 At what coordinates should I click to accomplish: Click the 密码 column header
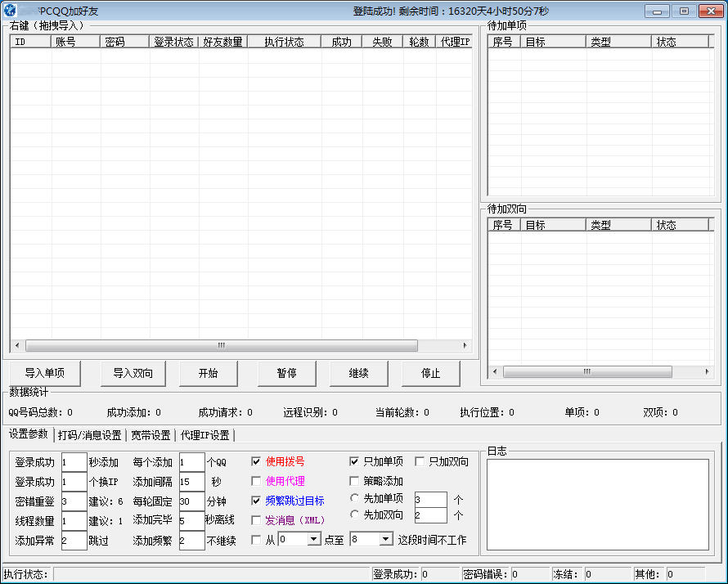tap(125, 42)
